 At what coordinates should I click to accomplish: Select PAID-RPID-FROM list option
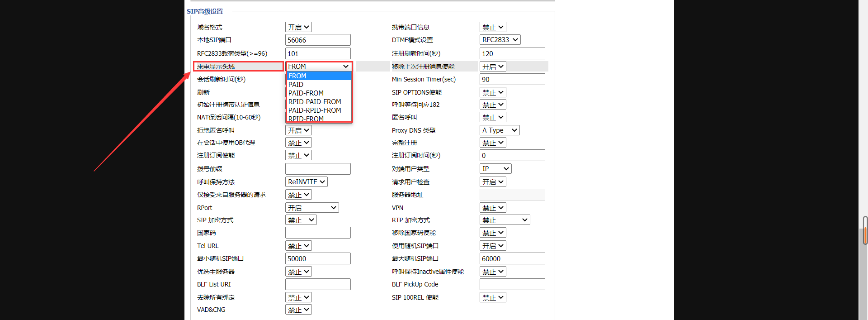[x=315, y=110]
